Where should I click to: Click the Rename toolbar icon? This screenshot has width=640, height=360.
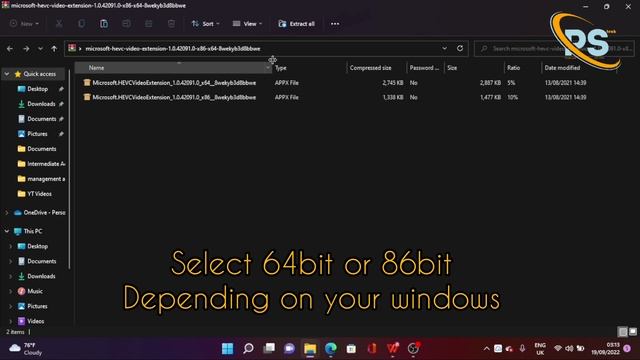pos(127,24)
